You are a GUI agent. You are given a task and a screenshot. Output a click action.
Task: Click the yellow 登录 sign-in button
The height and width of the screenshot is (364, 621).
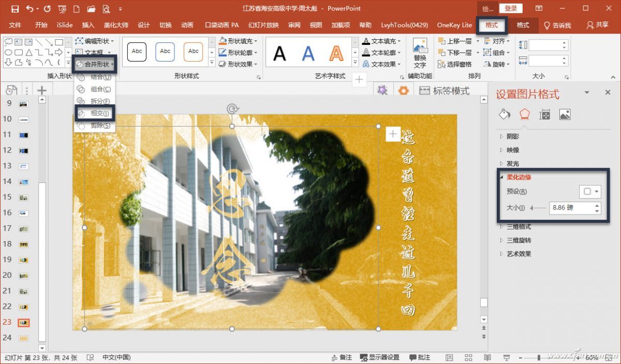(511, 8)
